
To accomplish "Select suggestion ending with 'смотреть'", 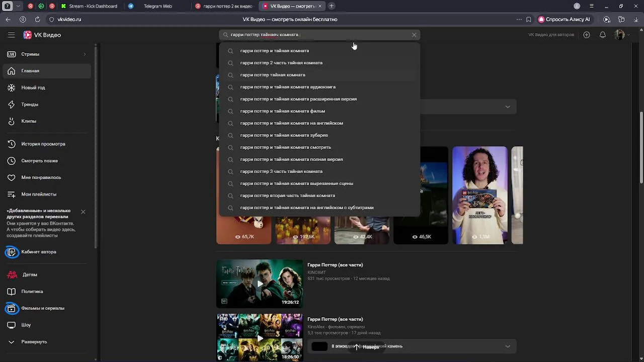I will tap(319, 147).
